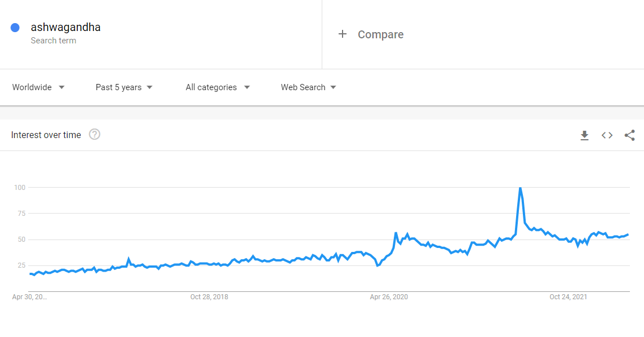Expand the Past 5 years time range
This screenshot has width=644, height=337.
(124, 87)
